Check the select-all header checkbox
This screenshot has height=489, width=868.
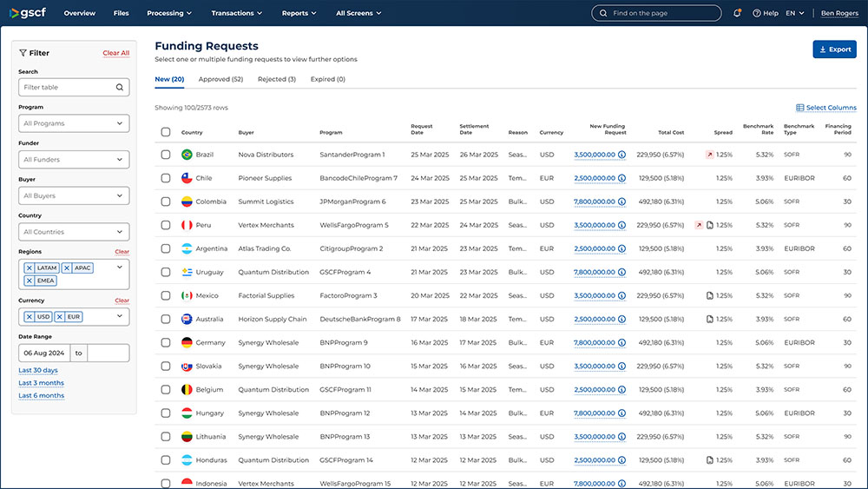pyautogui.click(x=166, y=132)
